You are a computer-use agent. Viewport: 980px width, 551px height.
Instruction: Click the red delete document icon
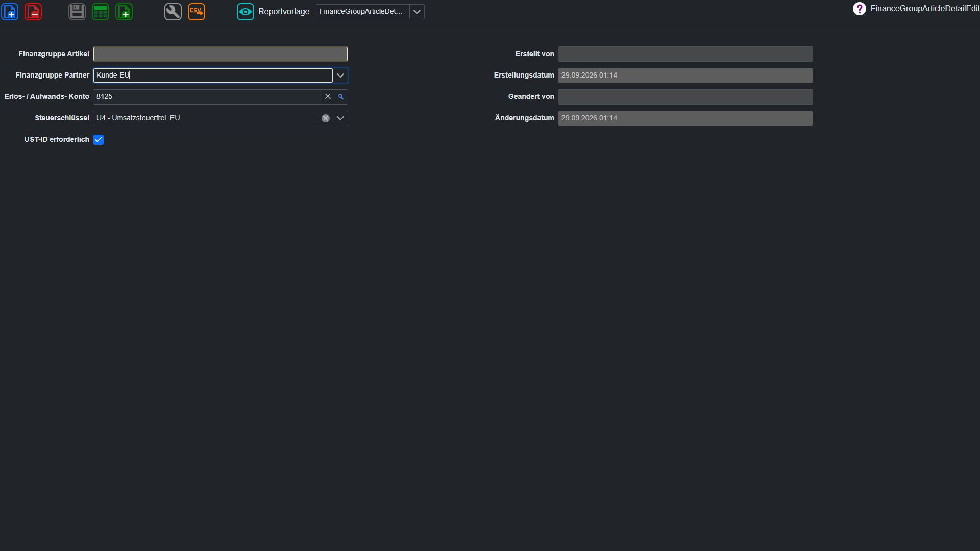(33, 12)
